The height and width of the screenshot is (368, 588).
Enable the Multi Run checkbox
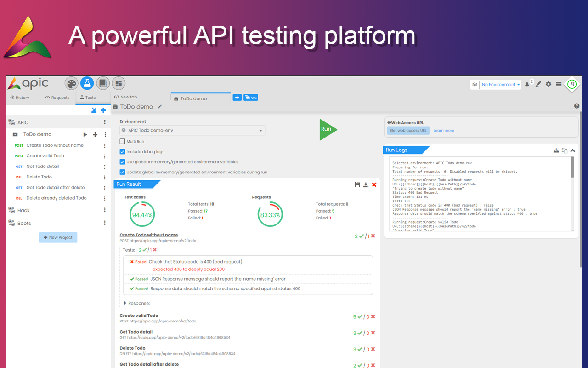[122, 142]
